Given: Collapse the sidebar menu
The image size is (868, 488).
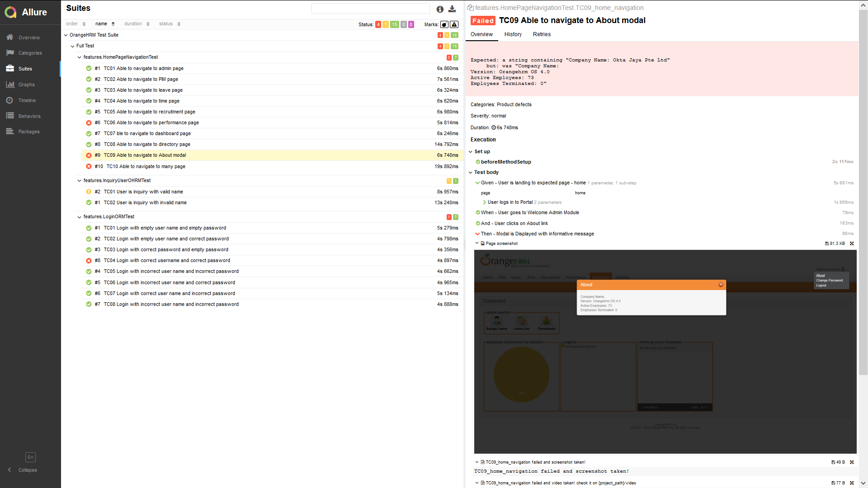Looking at the screenshot, I should [x=23, y=470].
